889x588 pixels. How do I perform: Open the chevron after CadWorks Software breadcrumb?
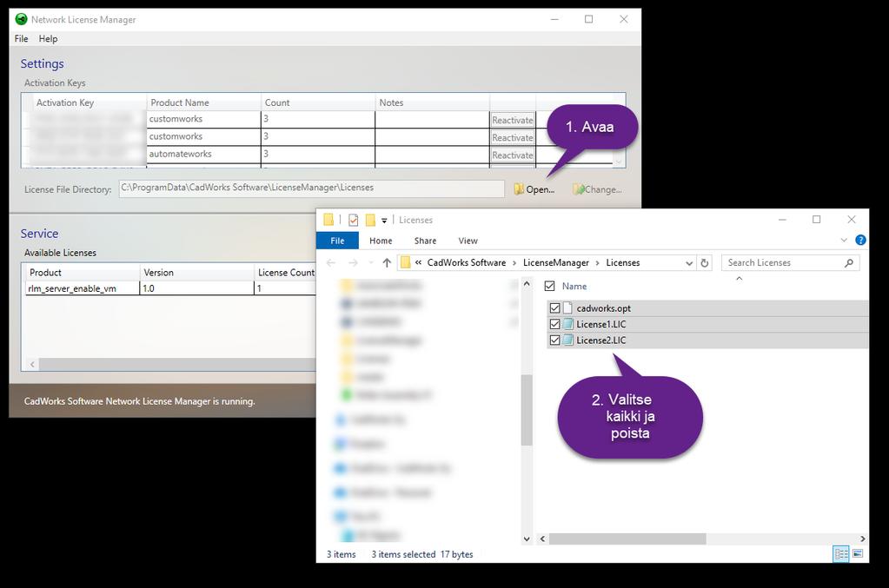tap(514, 263)
